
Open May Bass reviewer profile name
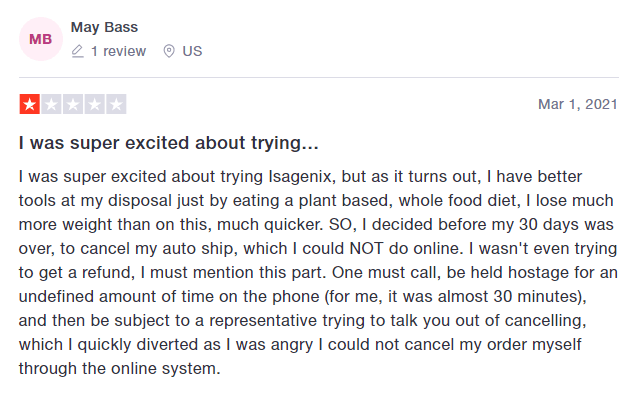click(104, 27)
